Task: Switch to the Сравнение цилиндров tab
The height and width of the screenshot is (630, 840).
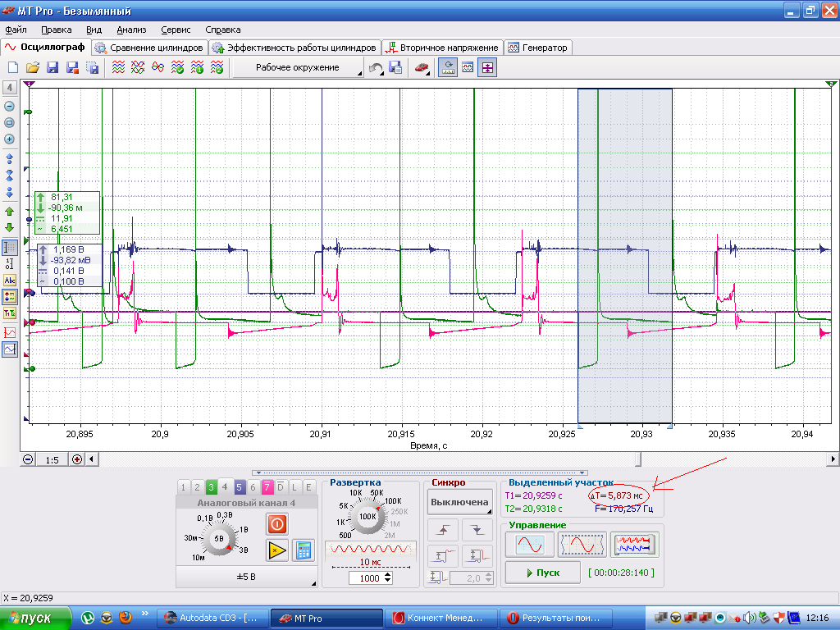Action: click(x=150, y=48)
